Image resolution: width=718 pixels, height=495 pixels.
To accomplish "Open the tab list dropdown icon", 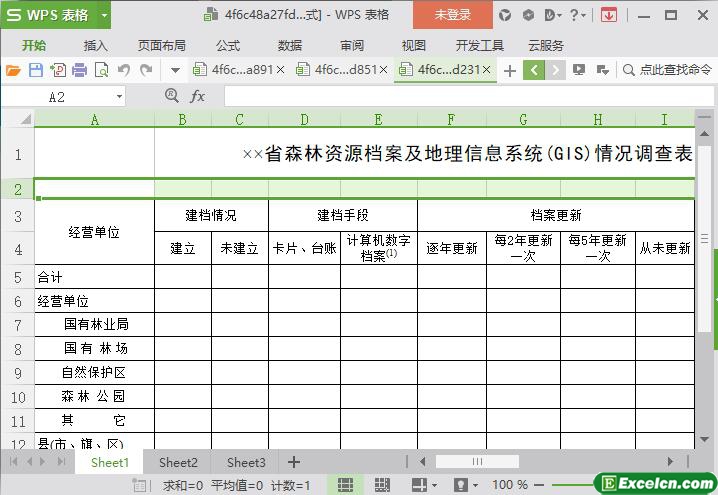I will pyautogui.click(x=603, y=70).
